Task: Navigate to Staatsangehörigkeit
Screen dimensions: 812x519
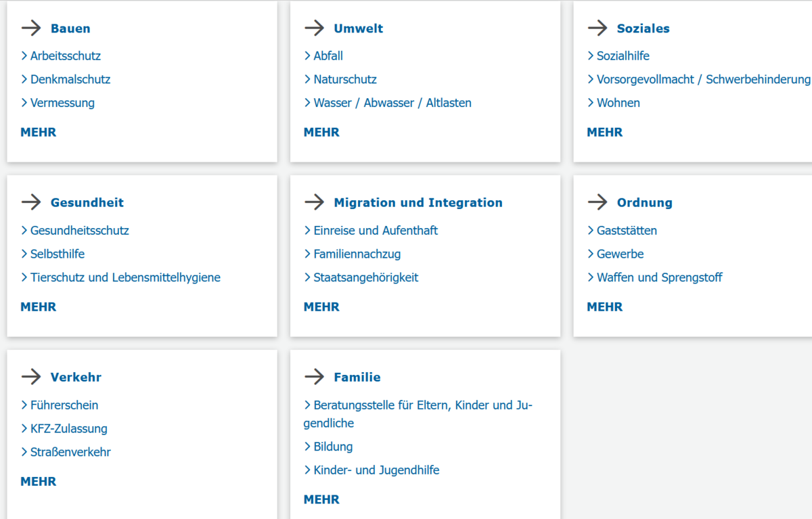Action: [365, 278]
